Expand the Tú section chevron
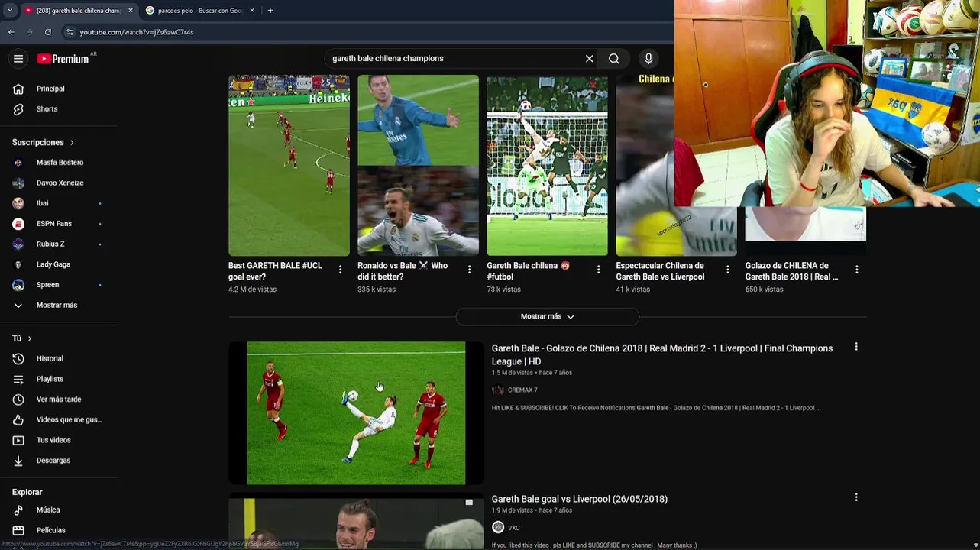The width and height of the screenshot is (980, 550). pos(30,338)
